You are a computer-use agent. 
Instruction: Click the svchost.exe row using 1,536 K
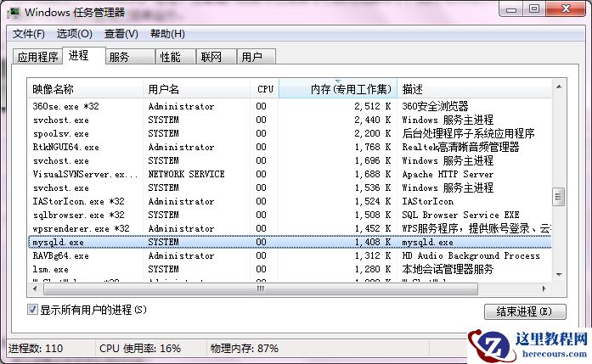pyautogui.click(x=290, y=188)
